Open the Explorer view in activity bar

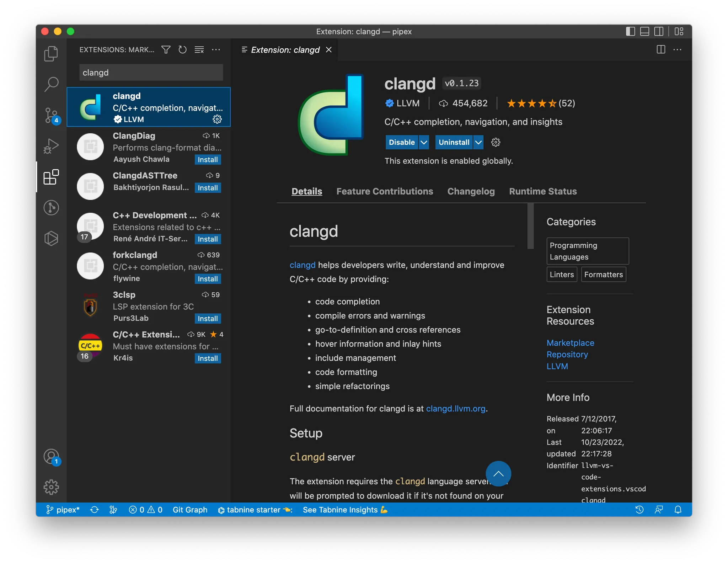click(51, 54)
